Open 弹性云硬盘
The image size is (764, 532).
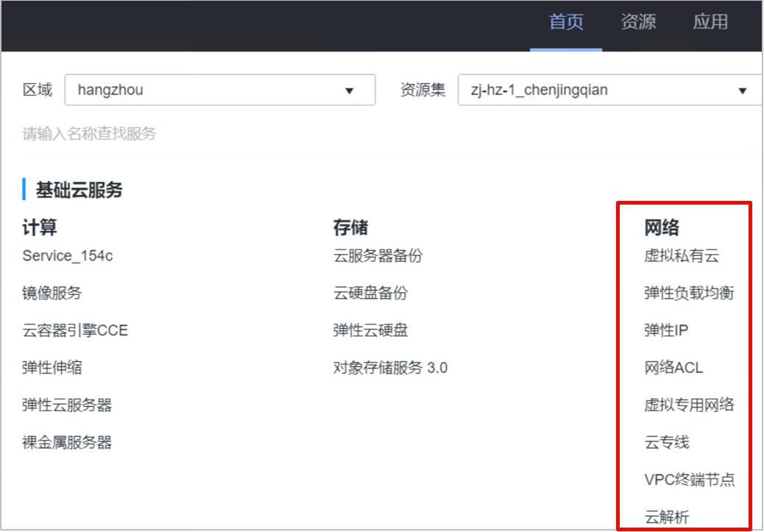(371, 330)
